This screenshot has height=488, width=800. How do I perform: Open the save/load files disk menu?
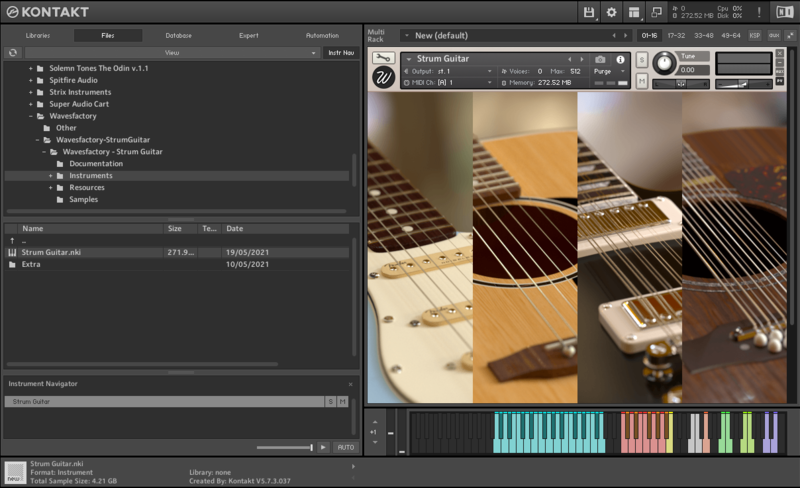pyautogui.click(x=590, y=12)
